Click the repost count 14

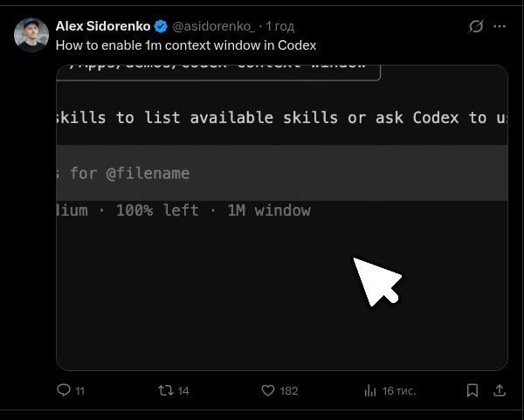click(x=183, y=391)
